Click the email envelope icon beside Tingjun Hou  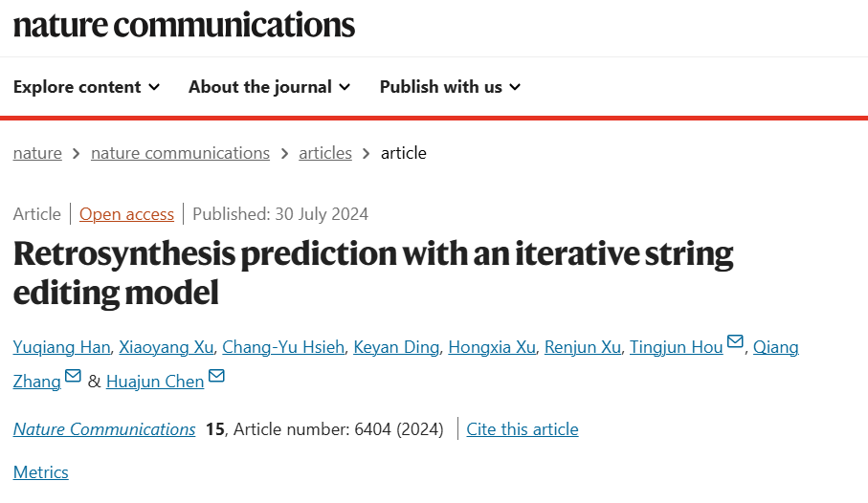735,341
